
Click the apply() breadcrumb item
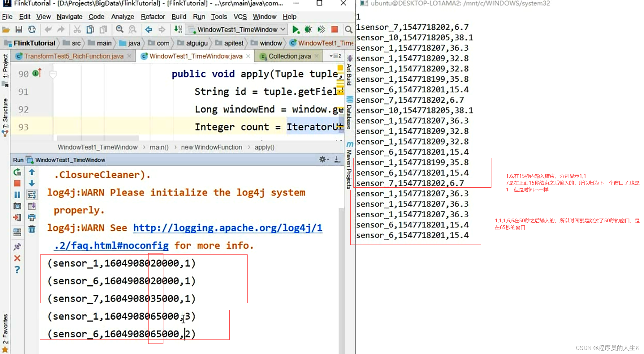point(264,147)
